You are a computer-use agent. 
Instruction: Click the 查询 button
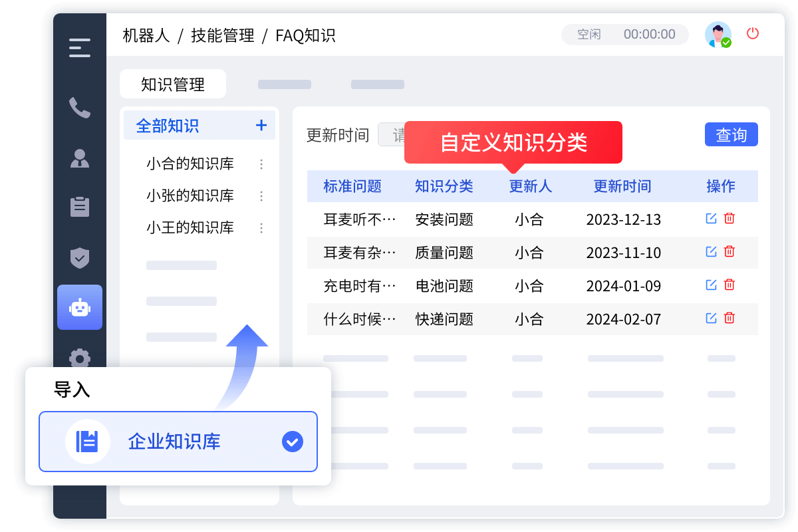tap(731, 135)
